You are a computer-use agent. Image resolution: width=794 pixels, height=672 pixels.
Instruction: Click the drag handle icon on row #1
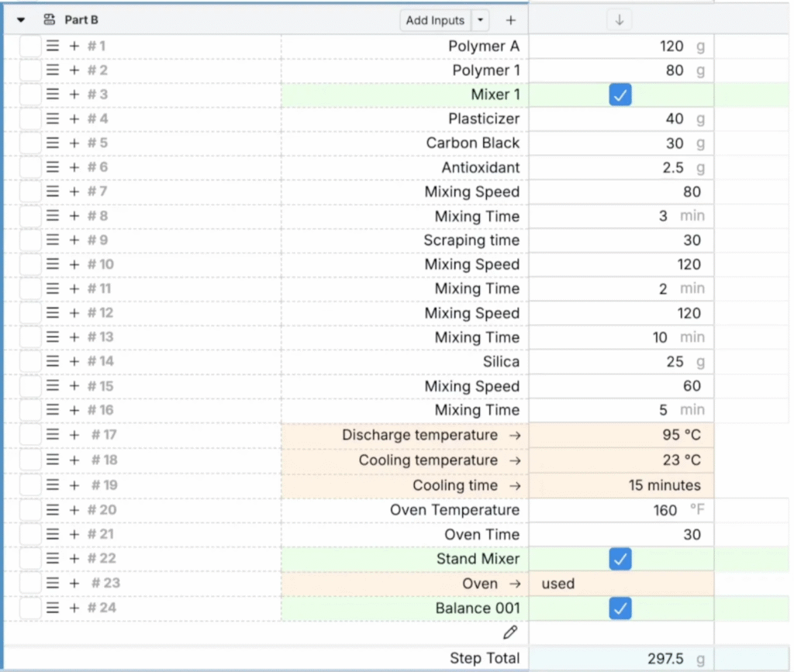click(53, 46)
